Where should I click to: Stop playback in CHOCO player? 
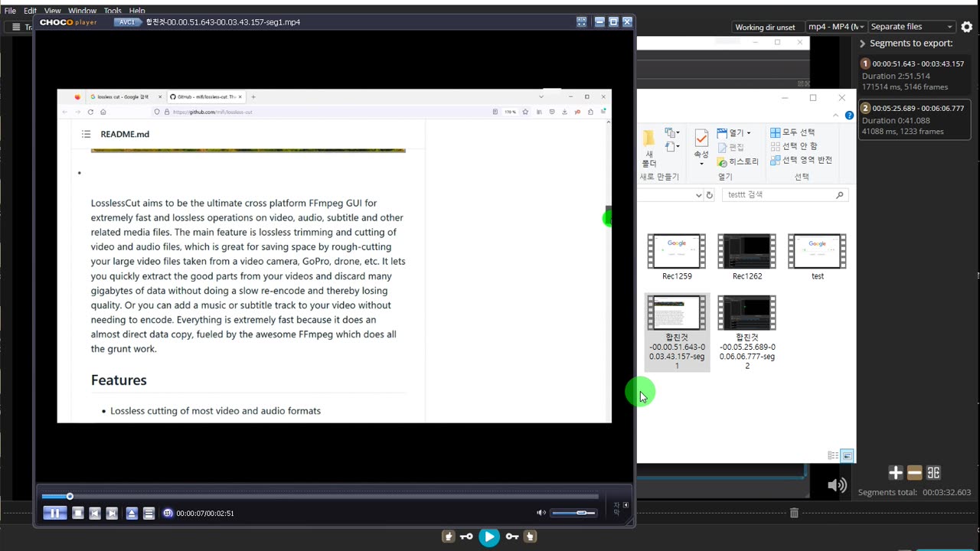pyautogui.click(x=77, y=514)
